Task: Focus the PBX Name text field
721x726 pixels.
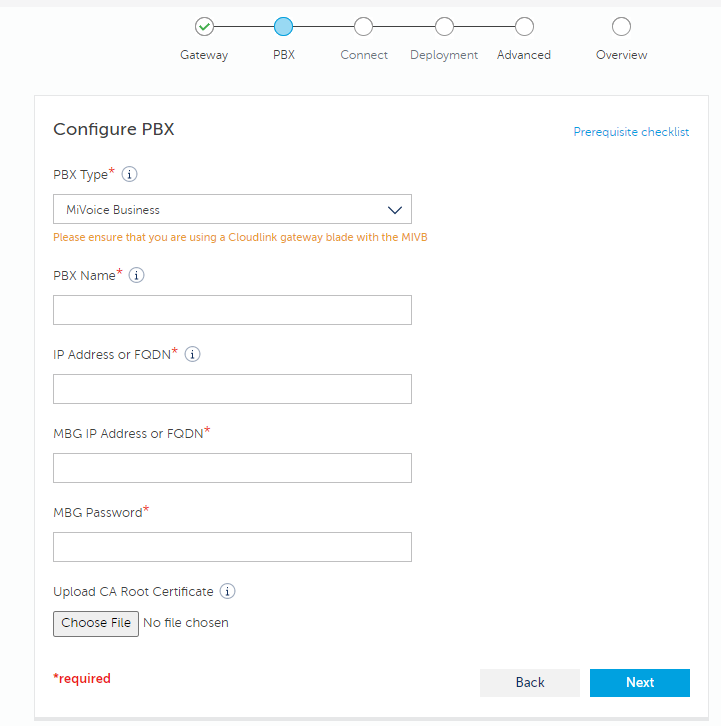Action: click(x=232, y=310)
